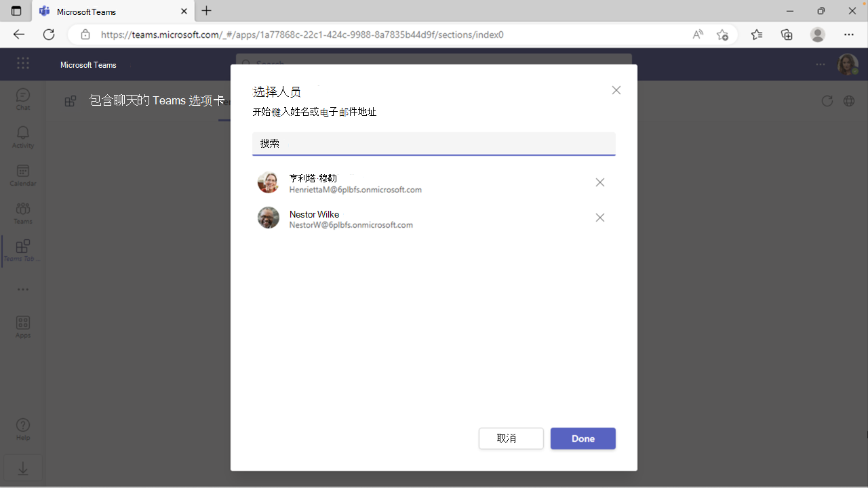Select the Microsoft Teams browser tab

113,12
